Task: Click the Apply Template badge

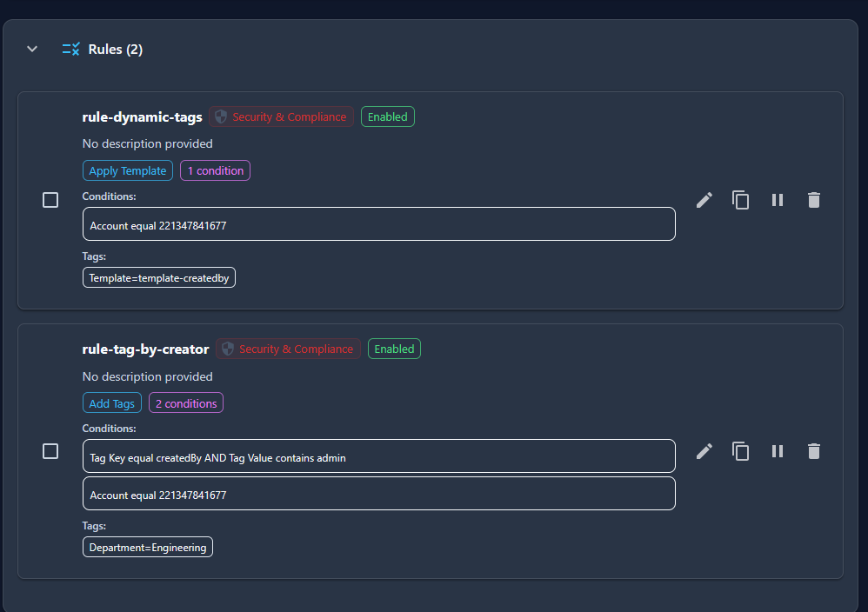Action: 127,170
